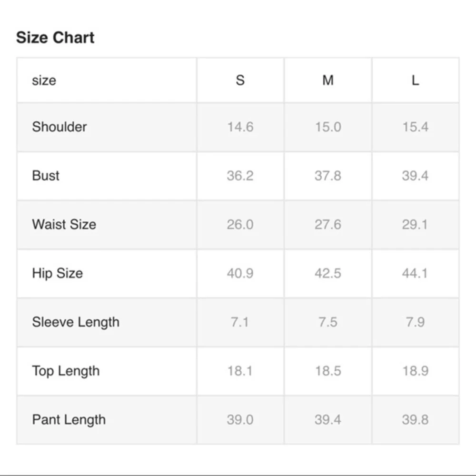Click the Size Chart heading

coord(55,38)
